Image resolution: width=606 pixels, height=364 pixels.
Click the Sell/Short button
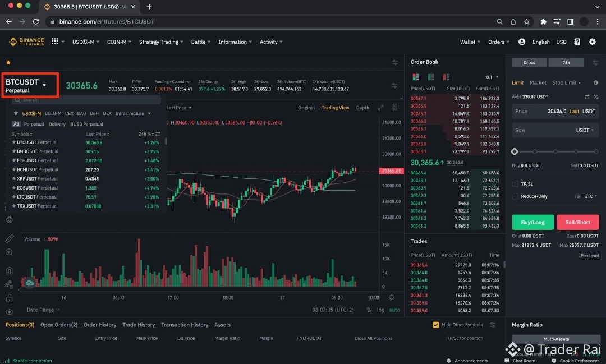coord(577,222)
